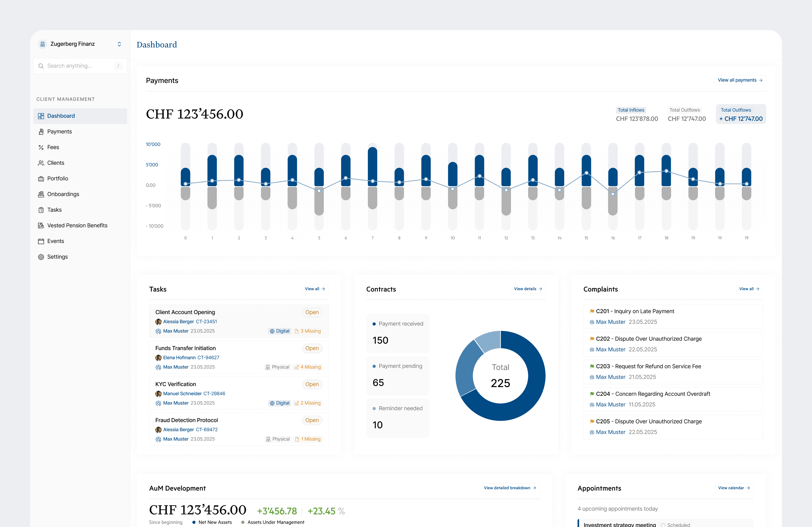This screenshot has height=527, width=812.
Task: Toggle the highlighted Total Outflows card
Action: tap(741, 114)
